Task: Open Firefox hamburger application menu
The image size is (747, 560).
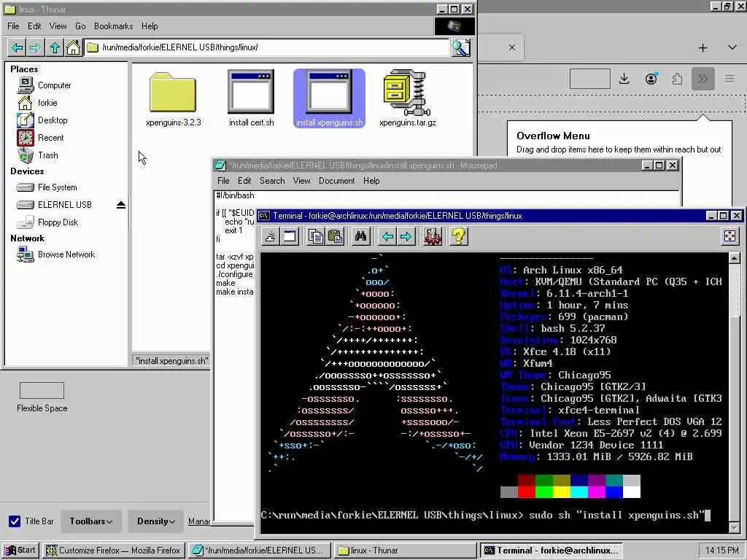Action: pos(729,79)
